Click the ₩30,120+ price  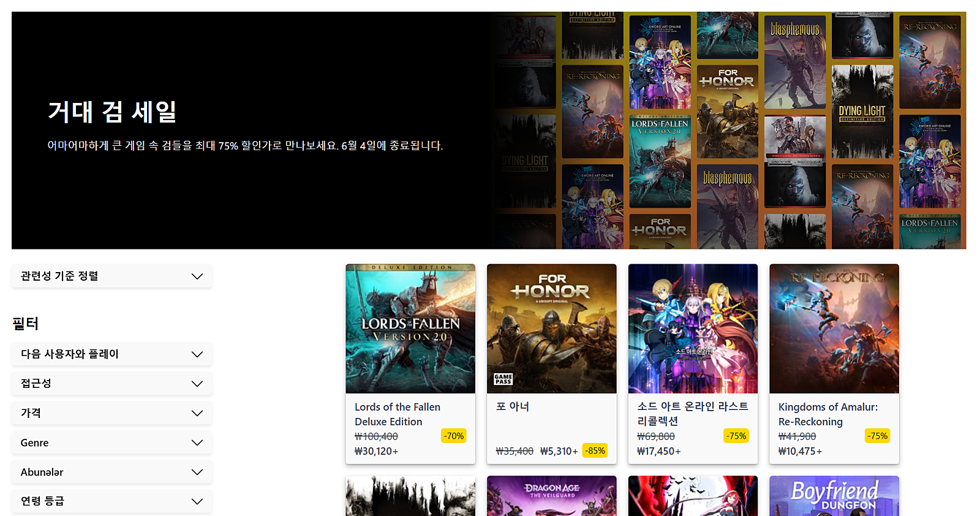(377, 451)
